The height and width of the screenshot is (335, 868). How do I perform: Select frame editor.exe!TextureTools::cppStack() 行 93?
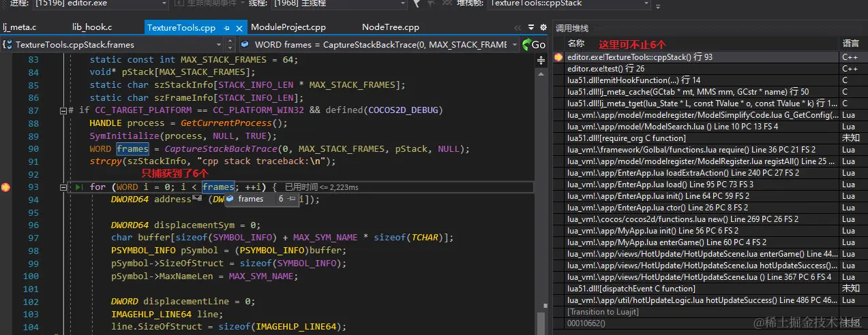click(x=710, y=57)
